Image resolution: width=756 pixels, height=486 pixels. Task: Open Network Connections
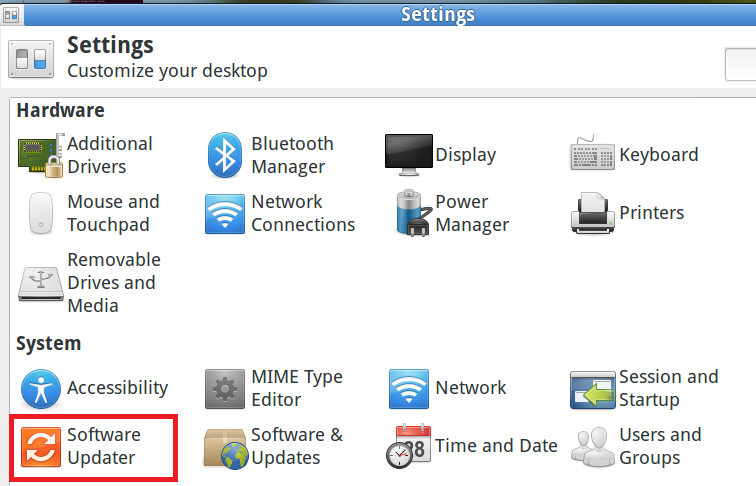click(x=280, y=213)
